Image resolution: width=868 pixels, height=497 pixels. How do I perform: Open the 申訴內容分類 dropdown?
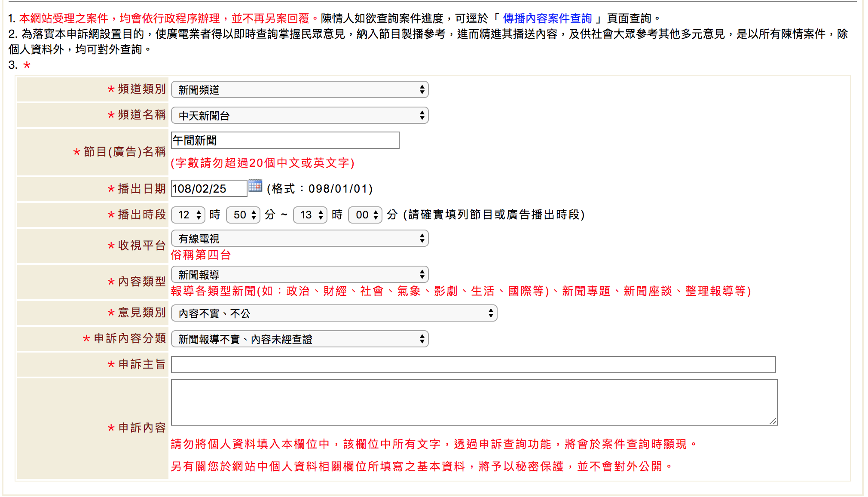[299, 339]
